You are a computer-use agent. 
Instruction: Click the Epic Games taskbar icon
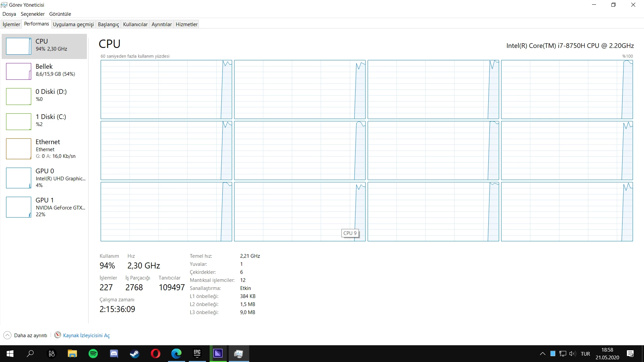[197, 354]
